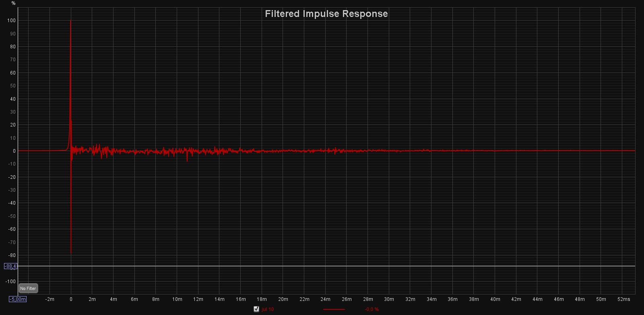
Task: Click the -5,00m time start box
Action: pos(18,299)
